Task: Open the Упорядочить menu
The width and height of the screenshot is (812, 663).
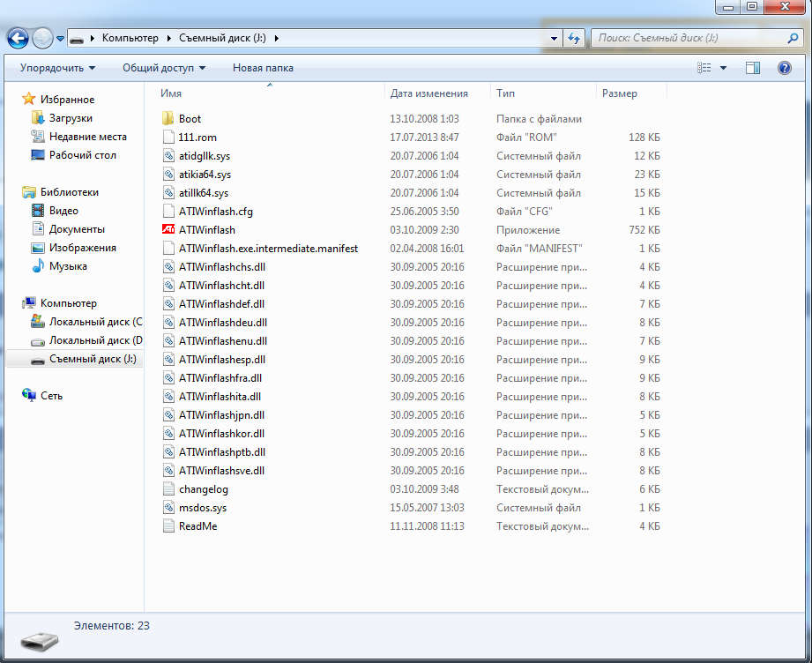Action: (x=57, y=68)
